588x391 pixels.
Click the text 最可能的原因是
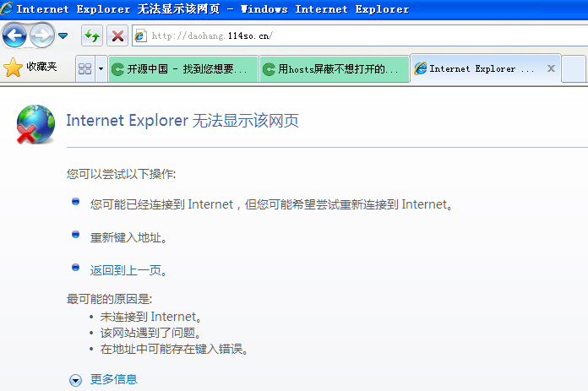109,299
